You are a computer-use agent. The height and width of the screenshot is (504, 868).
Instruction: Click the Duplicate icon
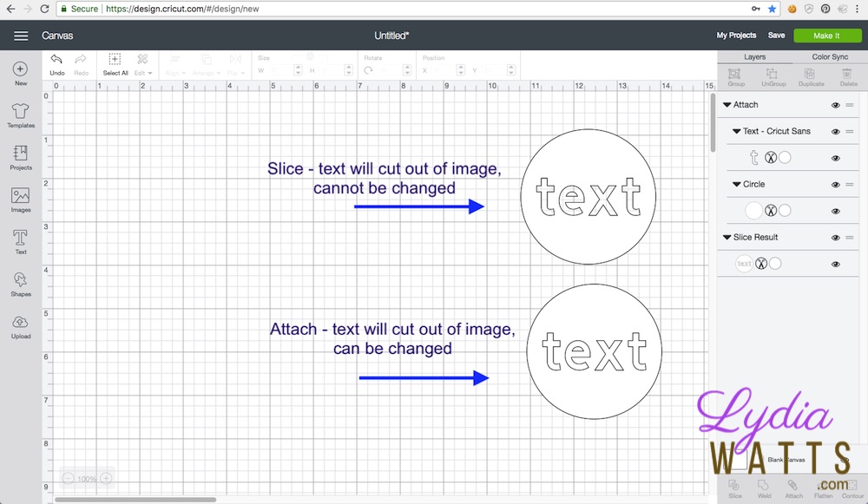809,74
